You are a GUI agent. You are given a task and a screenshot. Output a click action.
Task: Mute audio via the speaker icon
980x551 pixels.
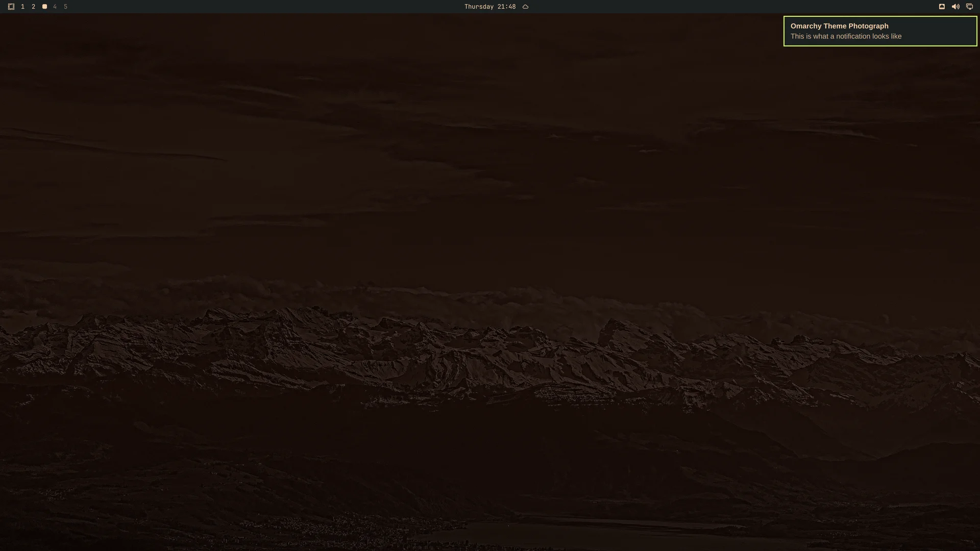(955, 7)
